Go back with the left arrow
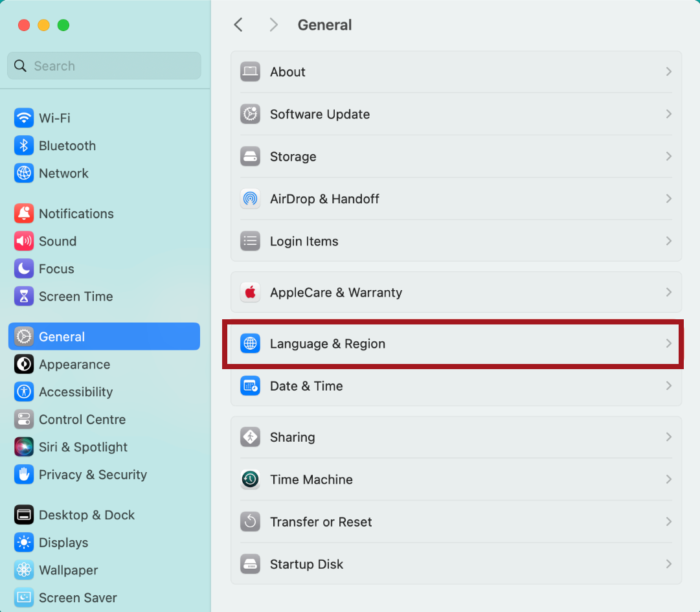The height and width of the screenshot is (612, 700). tap(238, 25)
